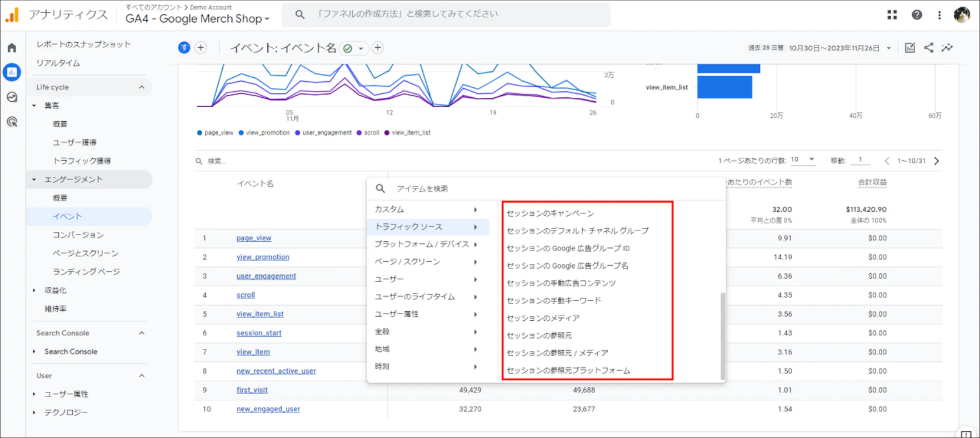Select セッションのメディア dimension
Viewport: 980px width, 438px height.
543,318
